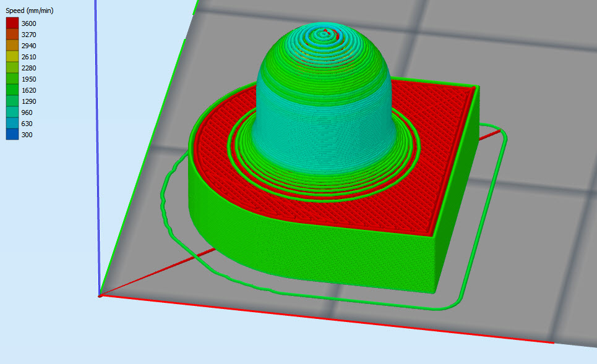
Task: Click the 2940 speed legend swatch
Action: [x=12, y=45]
